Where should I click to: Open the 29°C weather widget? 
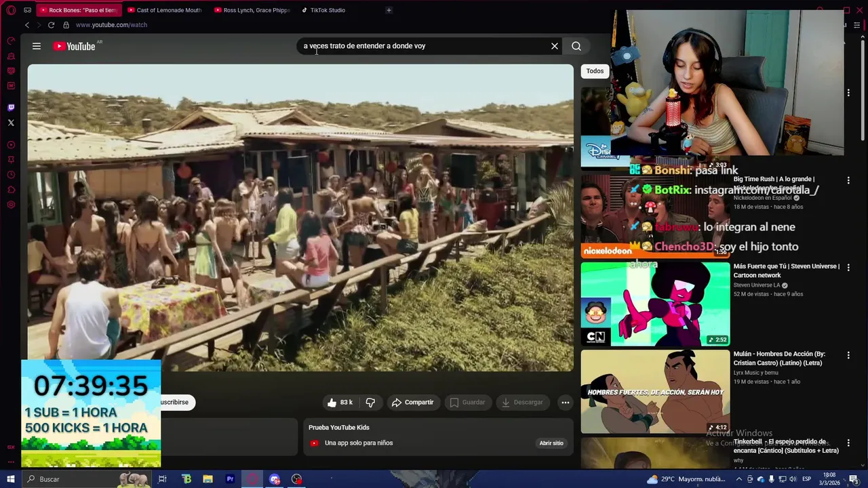tap(685, 479)
